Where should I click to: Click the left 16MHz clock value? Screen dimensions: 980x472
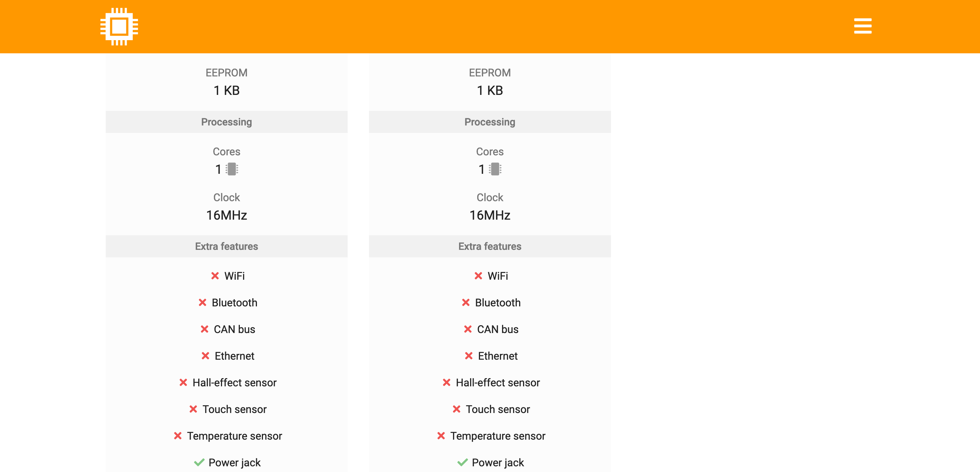point(226,215)
